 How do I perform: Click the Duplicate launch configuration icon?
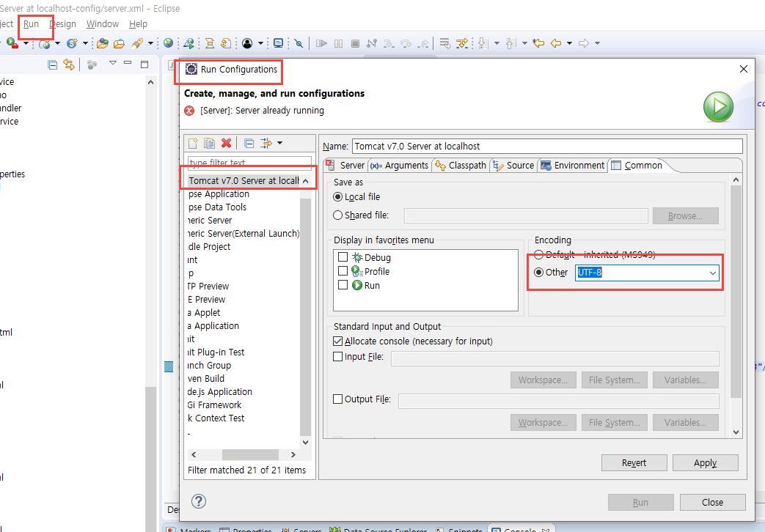(x=209, y=143)
